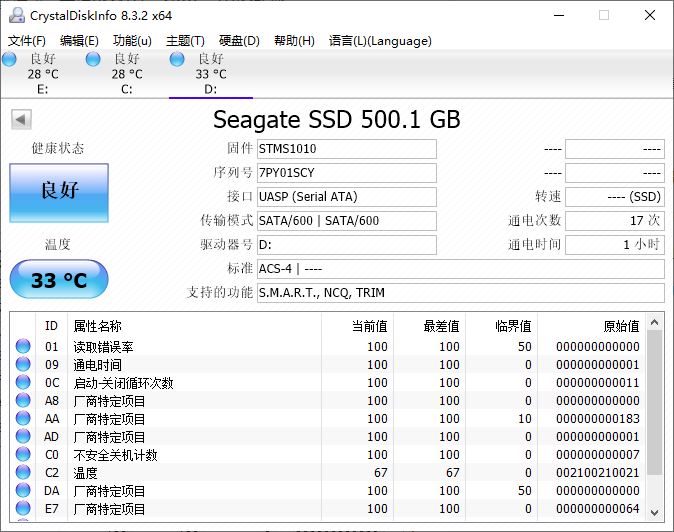
Task: Click the blue status orb for drive E:
Action: [x=9, y=59]
